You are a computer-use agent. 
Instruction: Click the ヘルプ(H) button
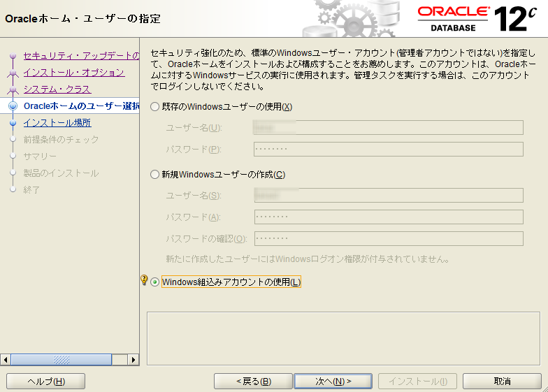[46, 382]
